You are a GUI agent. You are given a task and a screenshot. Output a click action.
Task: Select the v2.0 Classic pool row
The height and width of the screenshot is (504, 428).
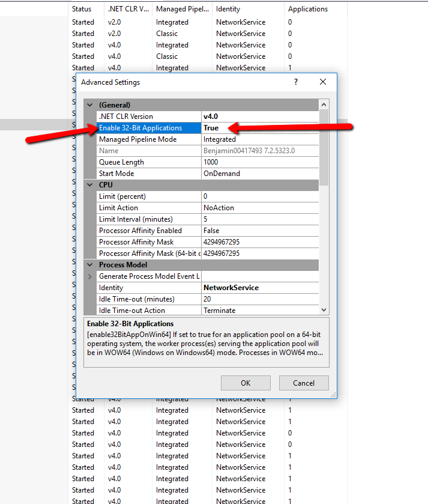click(208, 34)
